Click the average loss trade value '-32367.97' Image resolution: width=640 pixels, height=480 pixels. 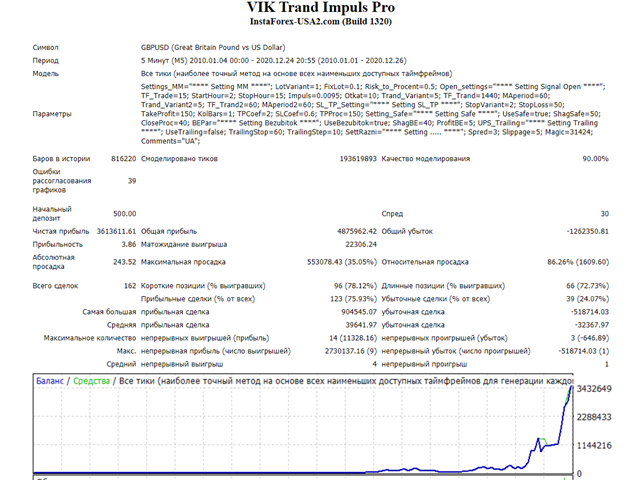[x=592, y=325]
